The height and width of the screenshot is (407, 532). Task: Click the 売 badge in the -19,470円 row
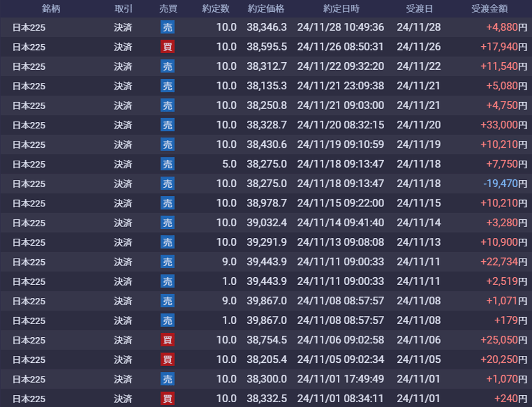168,184
